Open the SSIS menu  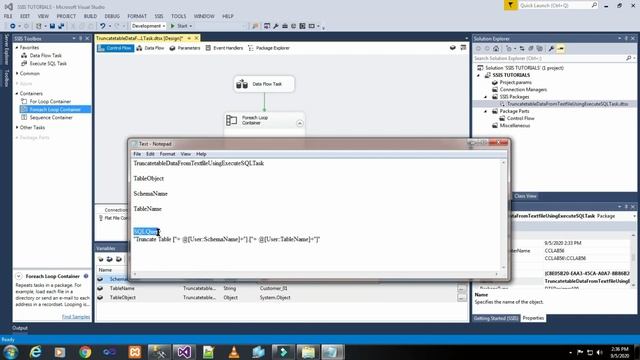pyautogui.click(x=159, y=16)
